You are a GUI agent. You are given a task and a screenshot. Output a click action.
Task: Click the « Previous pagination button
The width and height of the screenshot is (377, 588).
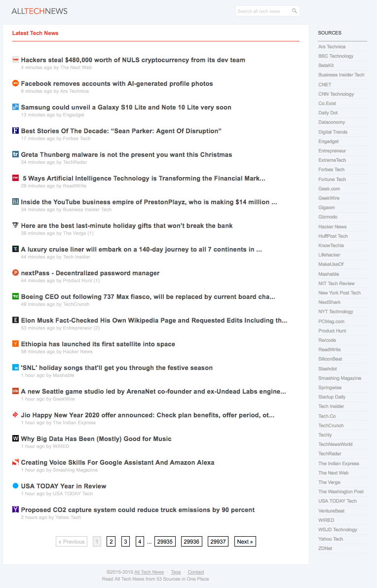(x=72, y=542)
